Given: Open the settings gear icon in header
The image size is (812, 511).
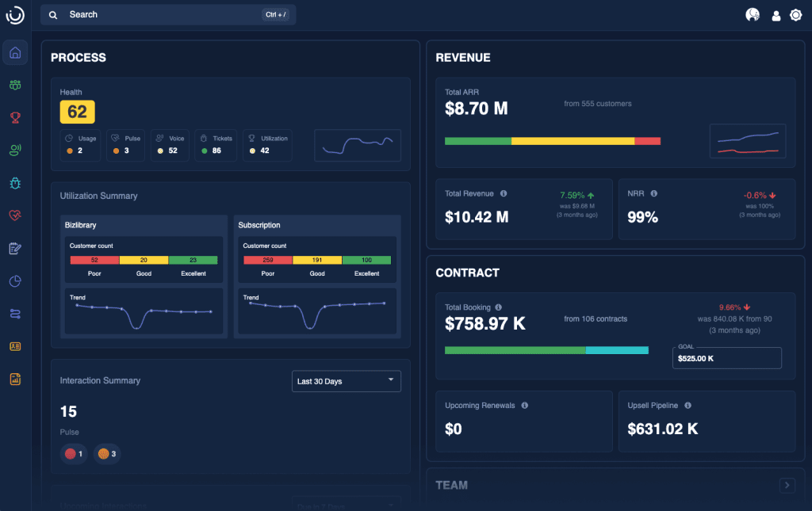Looking at the screenshot, I should click(796, 15).
